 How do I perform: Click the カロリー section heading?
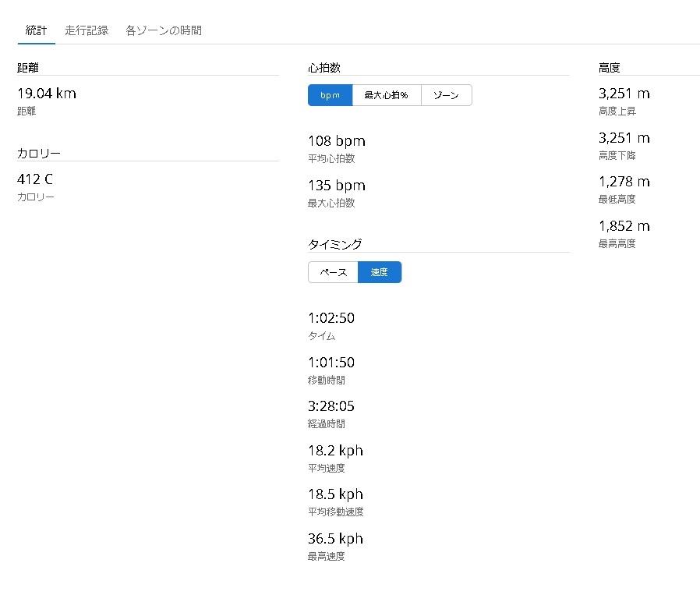point(39,153)
